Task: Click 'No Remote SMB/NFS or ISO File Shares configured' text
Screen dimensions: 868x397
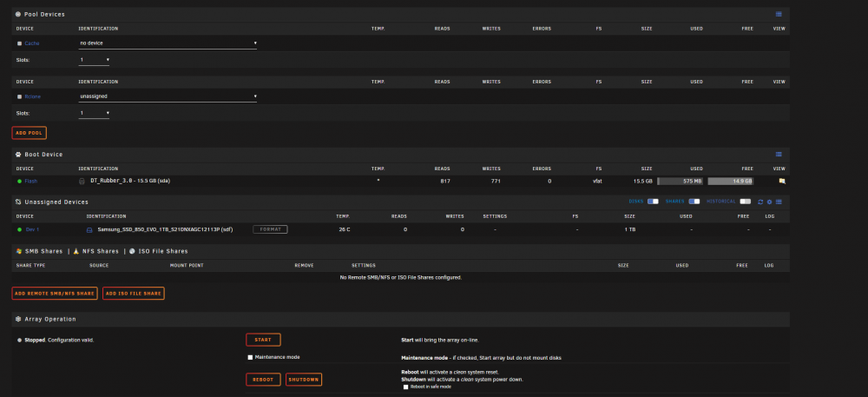Action: pyautogui.click(x=401, y=277)
